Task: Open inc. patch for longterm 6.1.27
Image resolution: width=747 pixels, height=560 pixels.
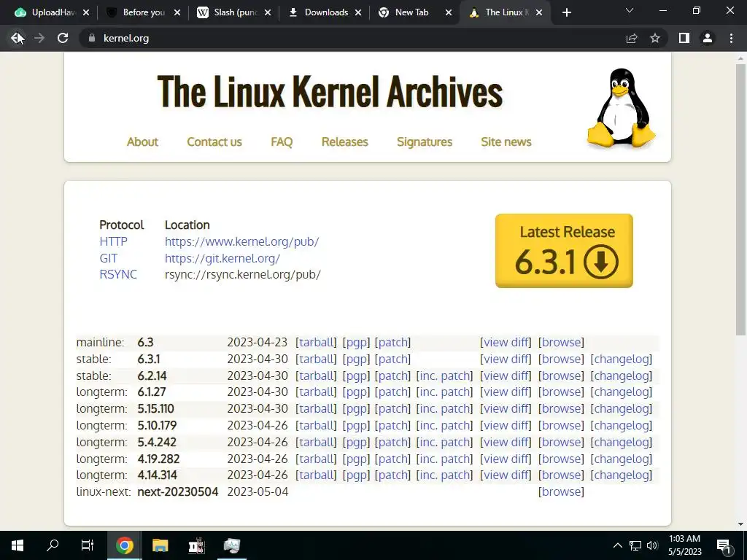Action: [x=444, y=392]
